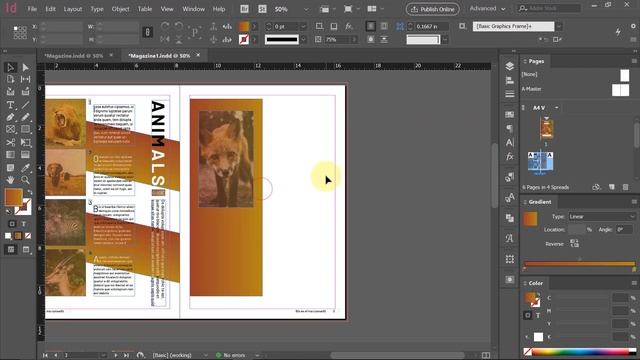Screen dimensions: 640x360
Task: Toggle Apply None swatch in toolbox
Action: (x=28, y=236)
